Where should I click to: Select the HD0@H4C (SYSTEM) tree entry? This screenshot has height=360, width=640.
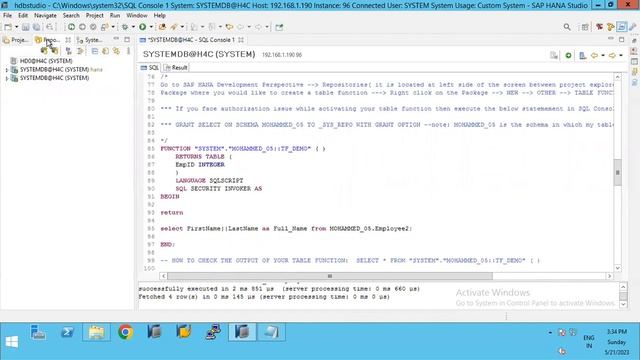click(46, 61)
